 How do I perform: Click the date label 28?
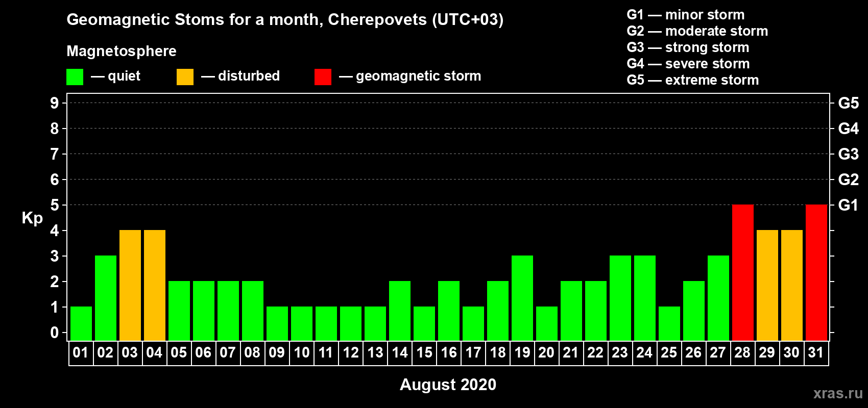(742, 353)
